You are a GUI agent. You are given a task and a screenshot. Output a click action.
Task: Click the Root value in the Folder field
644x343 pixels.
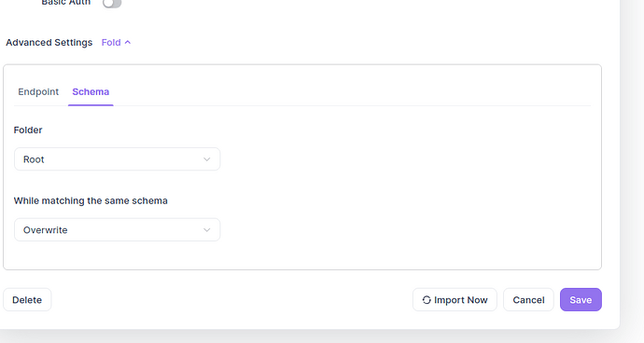(x=34, y=159)
